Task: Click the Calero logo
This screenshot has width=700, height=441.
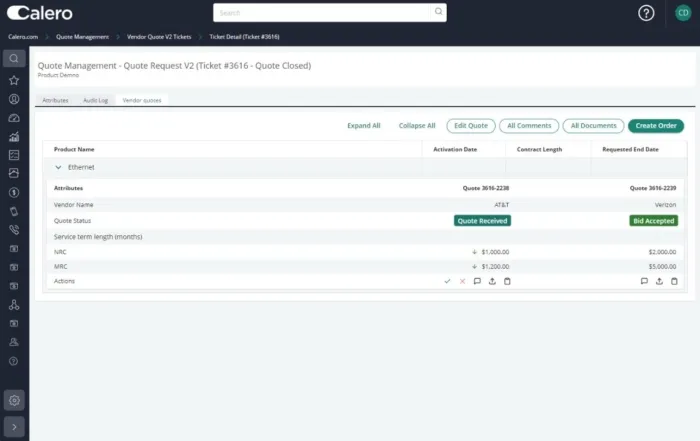Action: [40, 13]
